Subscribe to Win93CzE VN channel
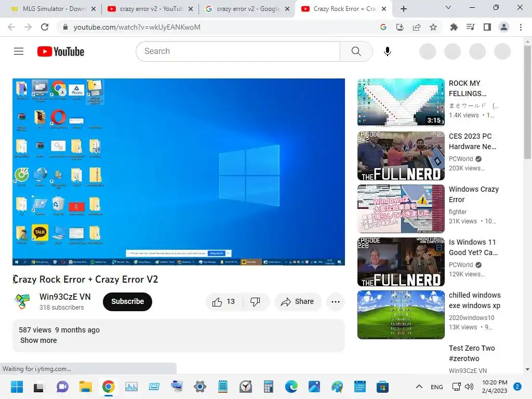Viewport: 532px width, 399px height. pyautogui.click(x=128, y=302)
